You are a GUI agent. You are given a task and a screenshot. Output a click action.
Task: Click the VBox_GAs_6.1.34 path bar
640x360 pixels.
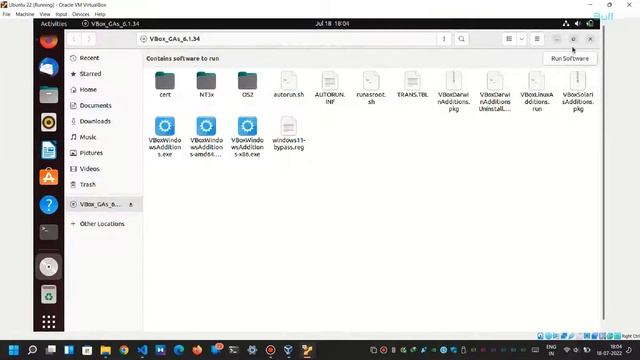(287, 39)
